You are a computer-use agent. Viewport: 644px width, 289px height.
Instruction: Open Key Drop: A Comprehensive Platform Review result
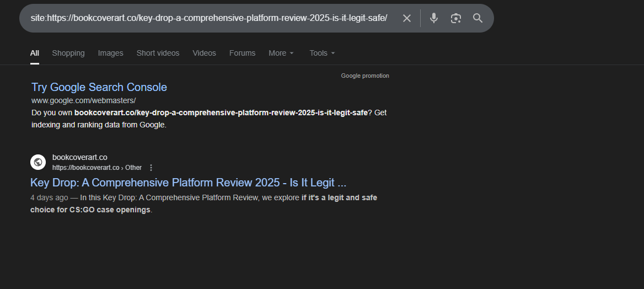tap(188, 183)
